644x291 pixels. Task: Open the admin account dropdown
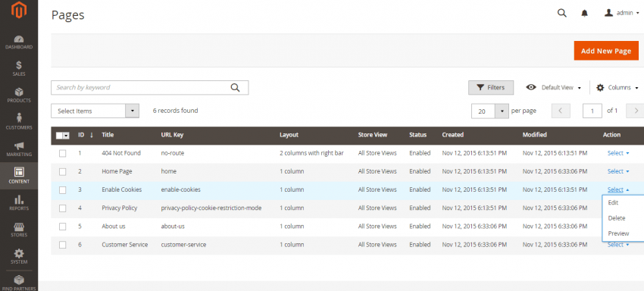621,13
